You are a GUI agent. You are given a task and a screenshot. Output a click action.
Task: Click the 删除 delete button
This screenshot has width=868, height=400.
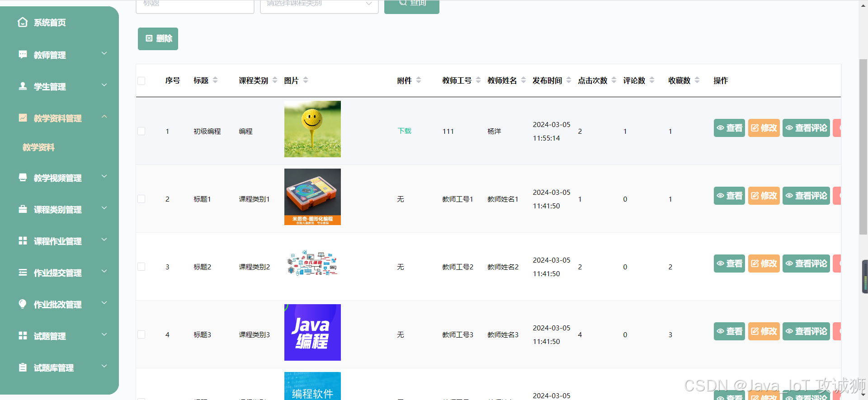pos(158,39)
